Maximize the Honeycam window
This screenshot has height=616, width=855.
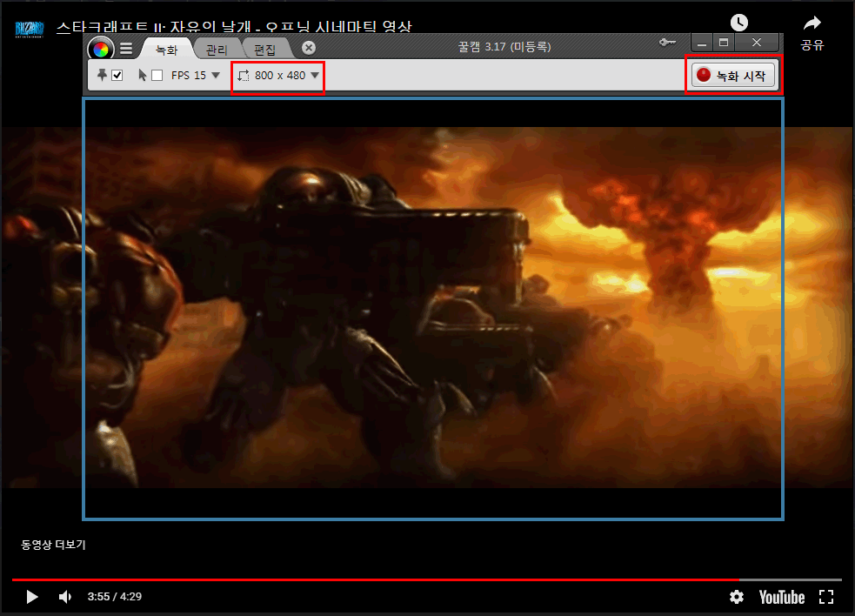(x=724, y=42)
